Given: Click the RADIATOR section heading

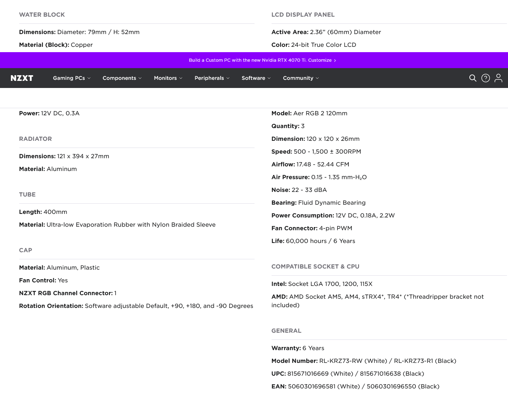Looking at the screenshot, I should click(35, 139).
